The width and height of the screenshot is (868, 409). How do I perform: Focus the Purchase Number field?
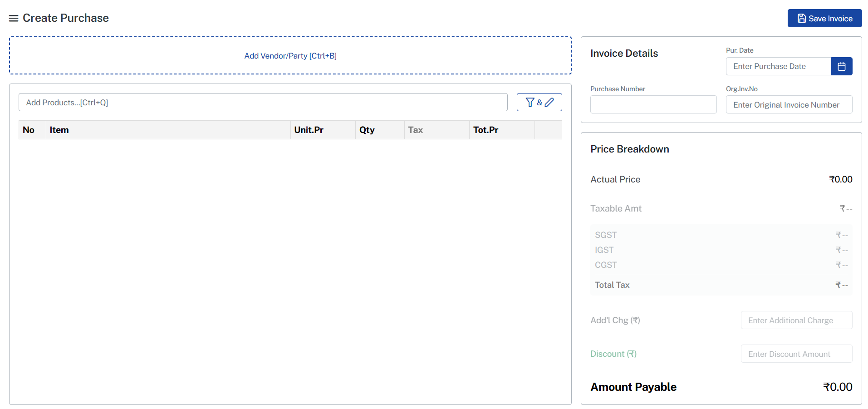(653, 104)
